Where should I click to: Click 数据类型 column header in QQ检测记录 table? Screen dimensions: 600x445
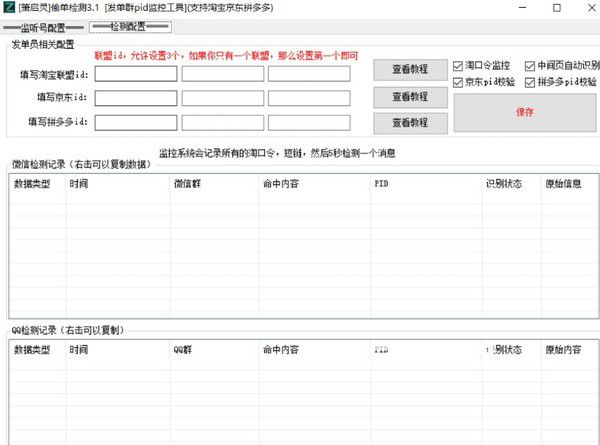point(38,350)
